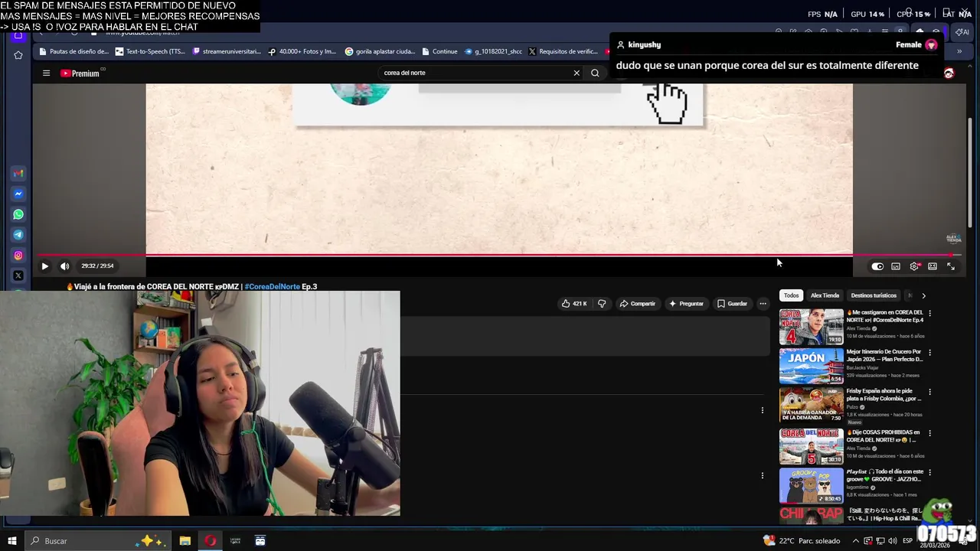Run search with the magnifier button

click(595, 73)
